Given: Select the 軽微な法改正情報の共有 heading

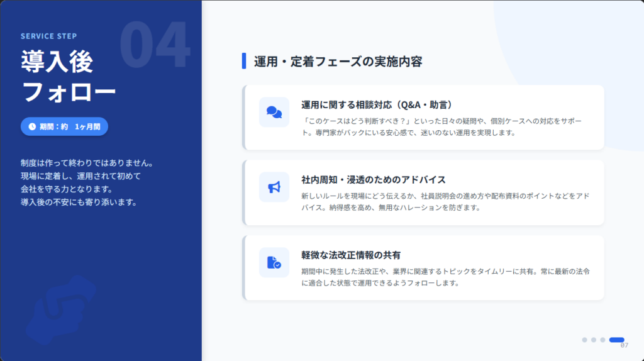Looking at the screenshot, I should [351, 255].
